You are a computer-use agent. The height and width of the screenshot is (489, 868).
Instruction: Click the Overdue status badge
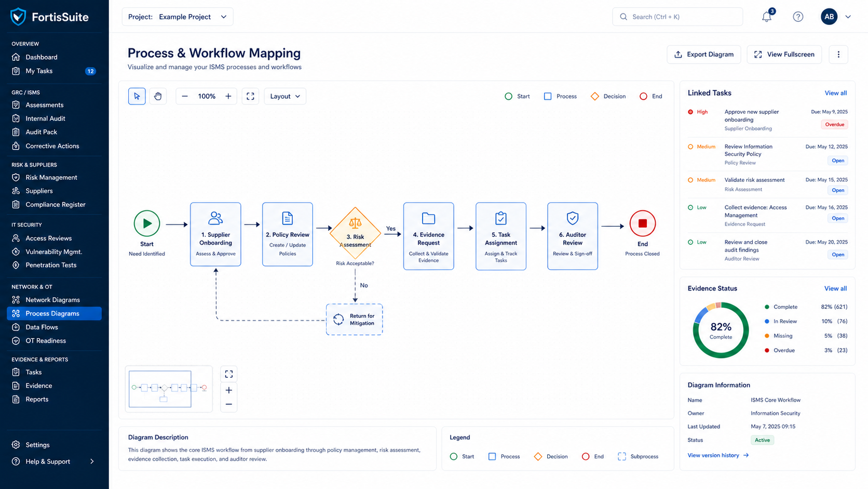point(834,125)
